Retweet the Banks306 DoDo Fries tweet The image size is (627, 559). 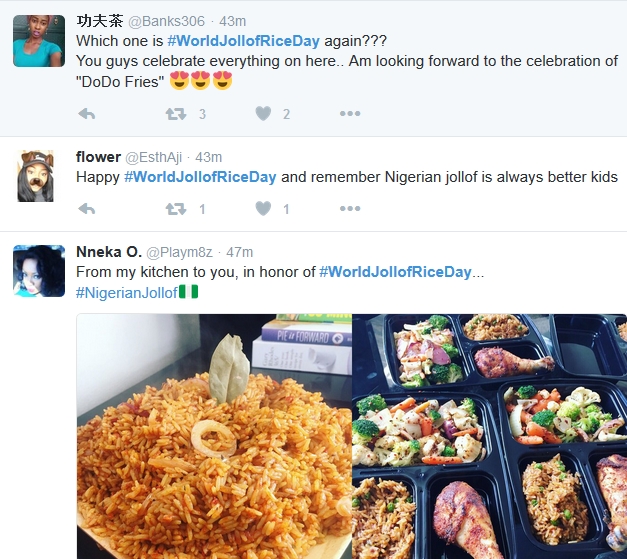[176, 114]
